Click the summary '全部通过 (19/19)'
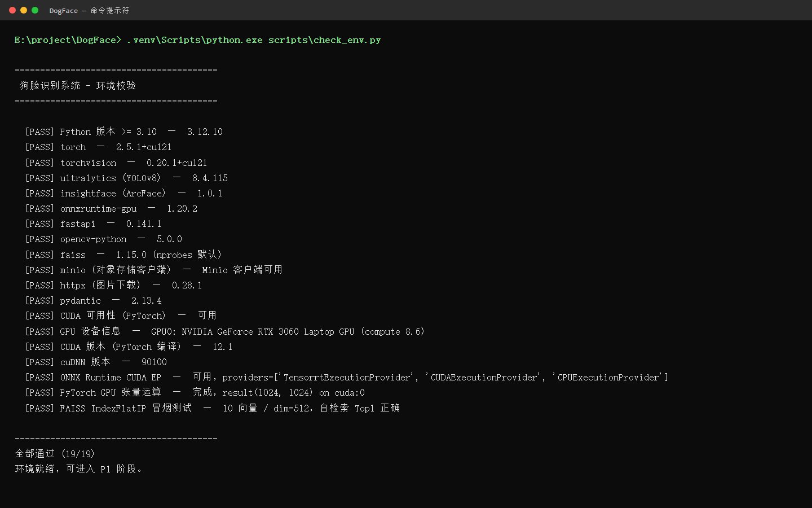Viewport: 812px width, 508px height. point(55,453)
